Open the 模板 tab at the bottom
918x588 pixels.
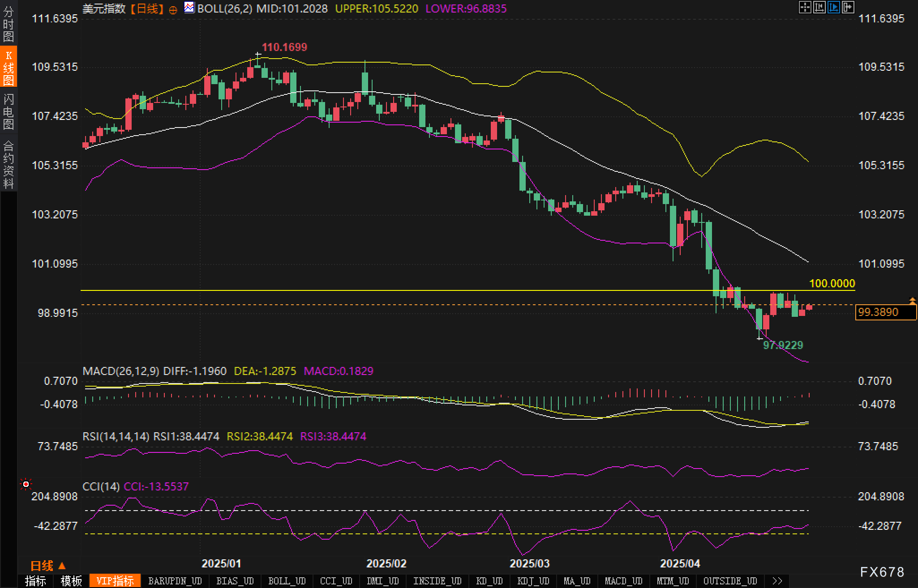[x=72, y=581]
